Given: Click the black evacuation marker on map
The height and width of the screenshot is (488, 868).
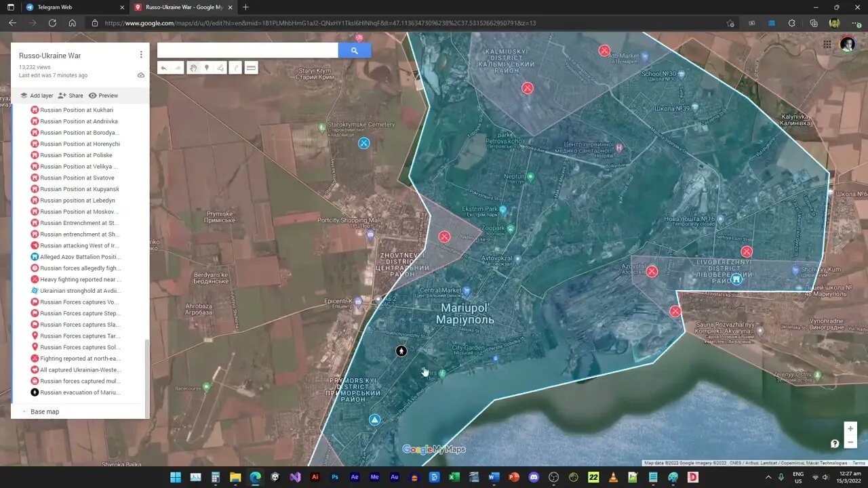Looking at the screenshot, I should (401, 351).
